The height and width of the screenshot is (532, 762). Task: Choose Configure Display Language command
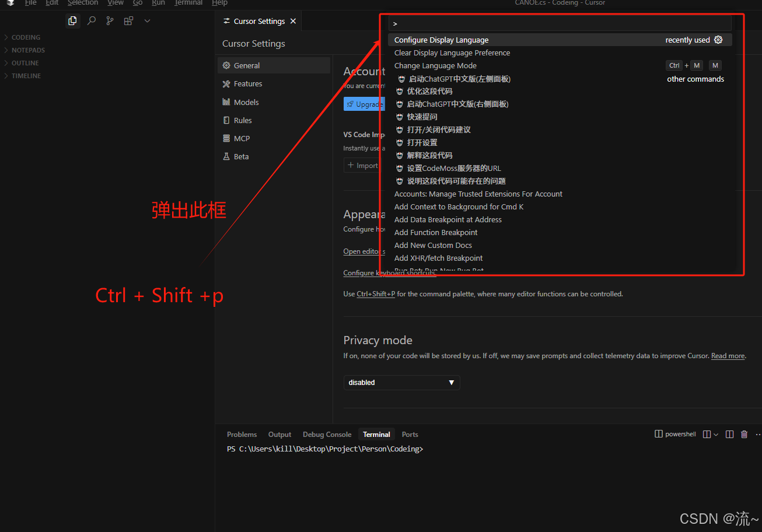[x=560, y=40]
